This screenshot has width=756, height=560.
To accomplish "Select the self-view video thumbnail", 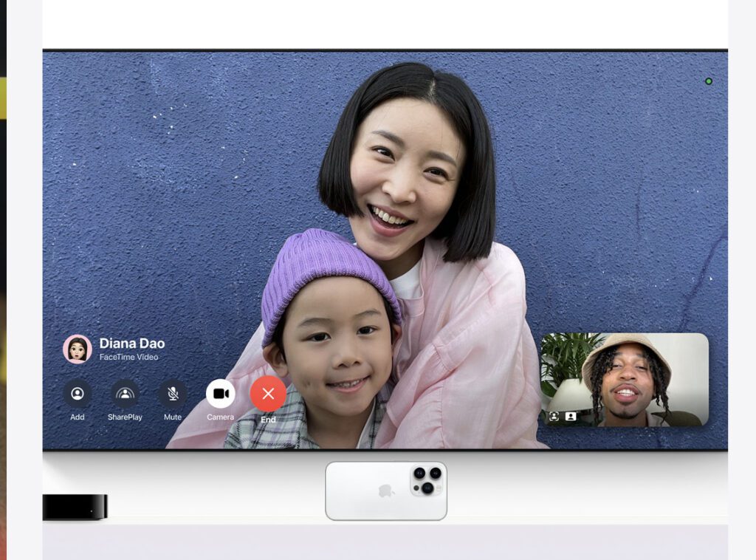I will coord(624,380).
